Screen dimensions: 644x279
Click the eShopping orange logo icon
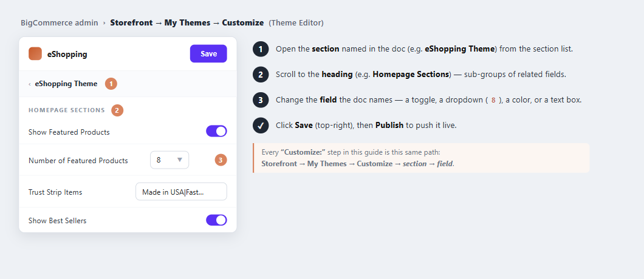[x=35, y=54]
